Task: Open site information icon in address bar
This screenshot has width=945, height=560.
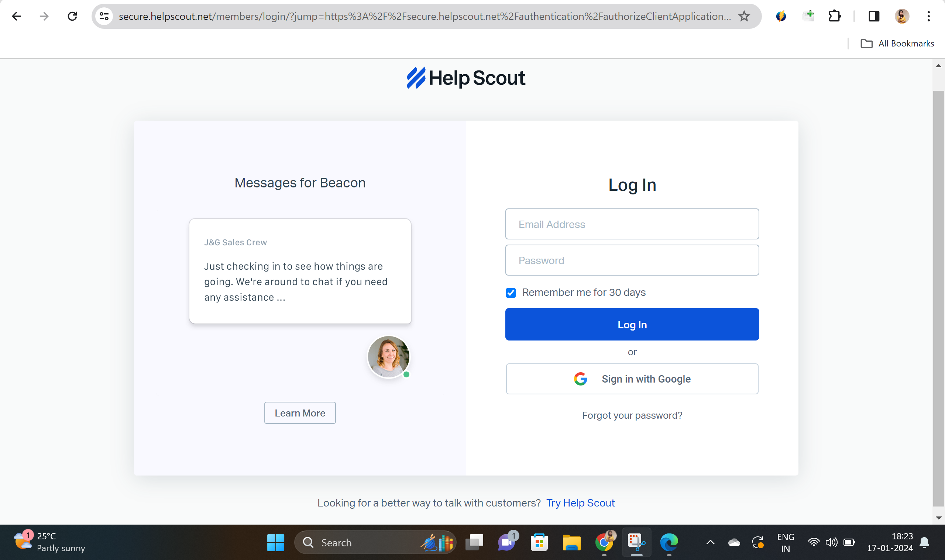Action: 104,16
